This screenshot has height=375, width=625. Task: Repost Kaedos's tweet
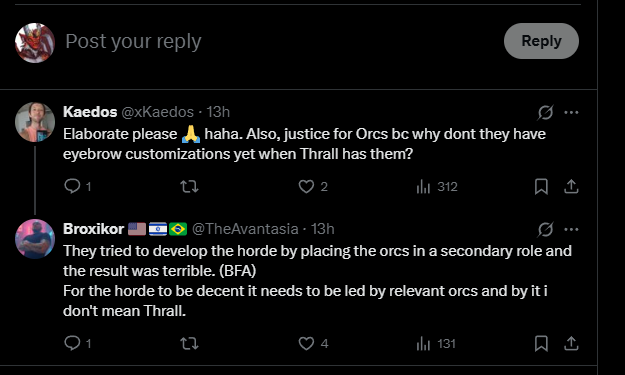click(x=189, y=186)
